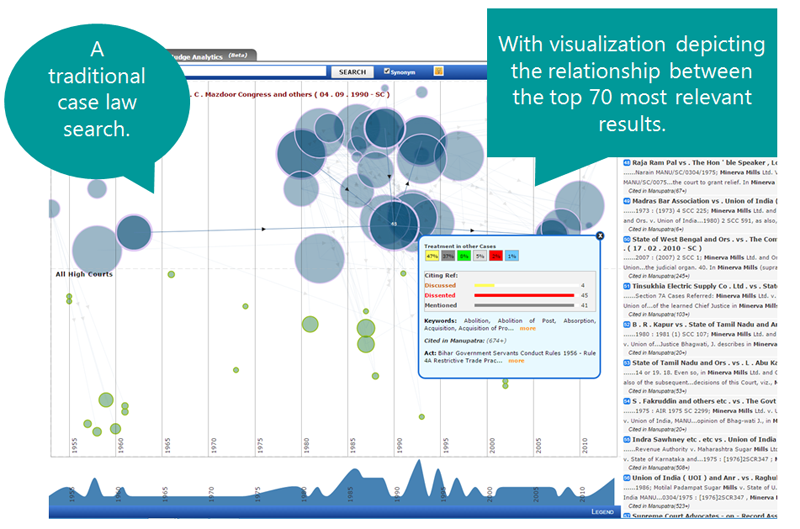The image size is (800, 529).
Task: Click Cited in Manupatra(53+) link
Action: click(x=658, y=391)
